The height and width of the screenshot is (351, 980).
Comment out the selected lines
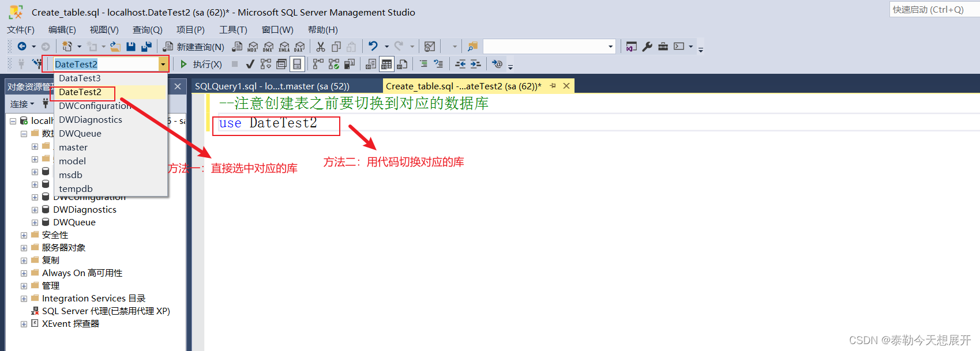(x=423, y=64)
